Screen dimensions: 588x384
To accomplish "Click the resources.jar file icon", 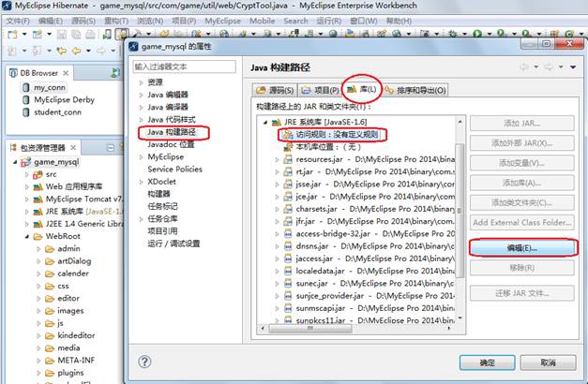I will pyautogui.click(x=288, y=159).
